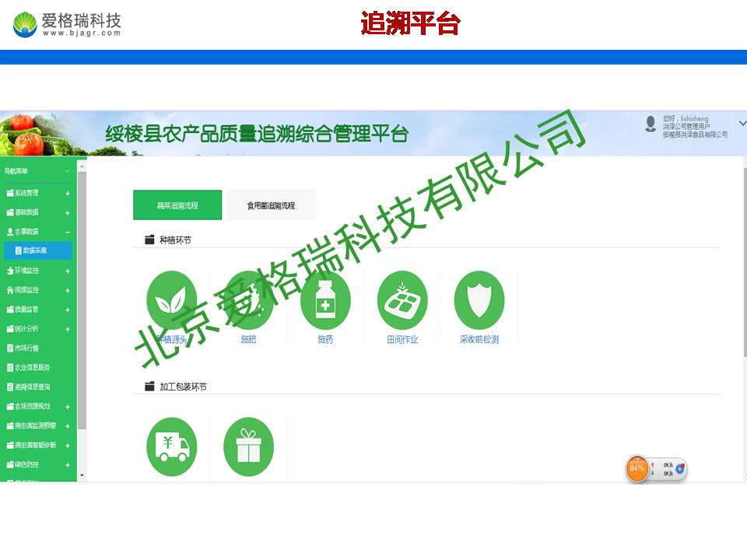The height and width of the screenshot is (560, 747).
Task: Collapse the 导航菜单 panel chevron
Action: point(67,171)
